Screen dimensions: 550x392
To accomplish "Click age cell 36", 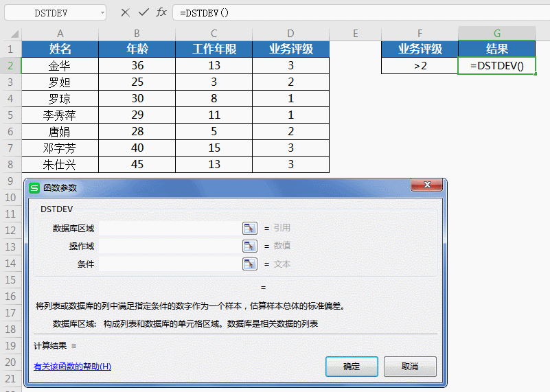I will [x=137, y=66].
